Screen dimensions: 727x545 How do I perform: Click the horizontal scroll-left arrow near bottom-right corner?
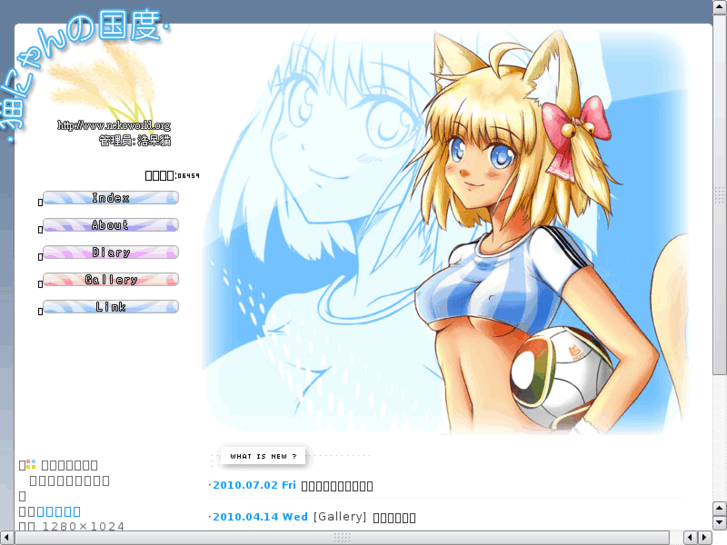pos(690,538)
